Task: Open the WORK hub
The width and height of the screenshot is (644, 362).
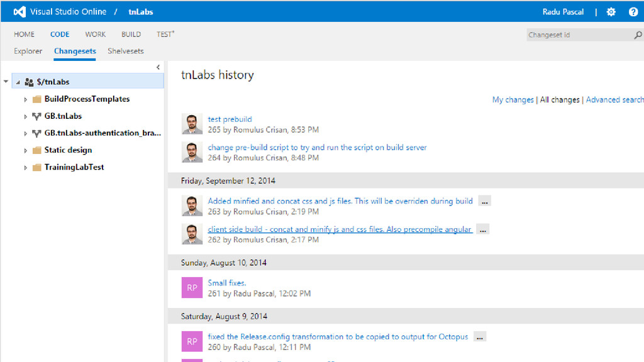Action: [x=96, y=35]
